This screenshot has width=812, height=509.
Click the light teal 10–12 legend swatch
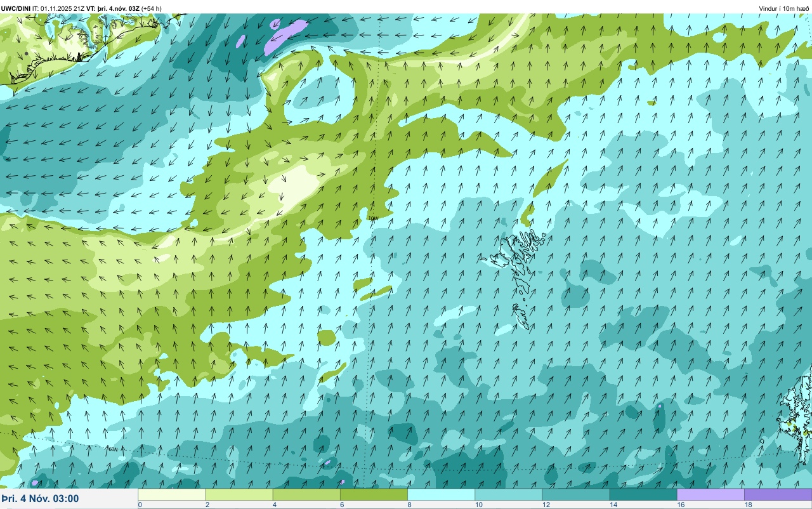[x=509, y=494]
